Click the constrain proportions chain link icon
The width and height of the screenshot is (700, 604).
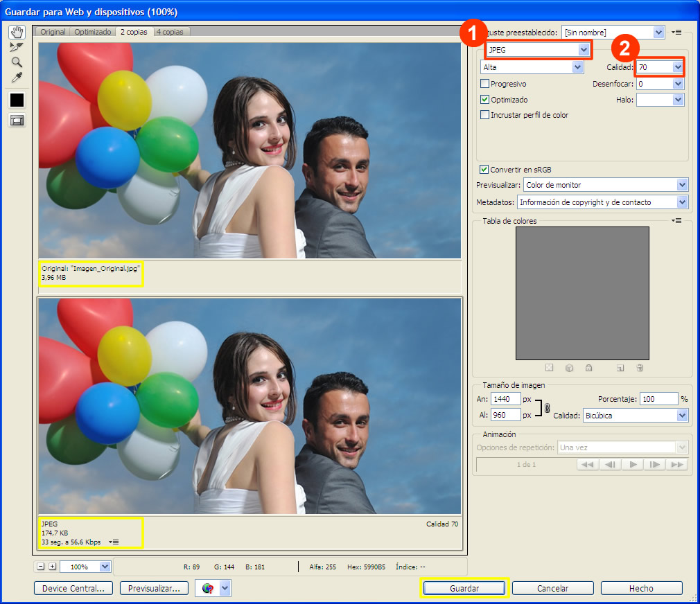[x=546, y=407]
